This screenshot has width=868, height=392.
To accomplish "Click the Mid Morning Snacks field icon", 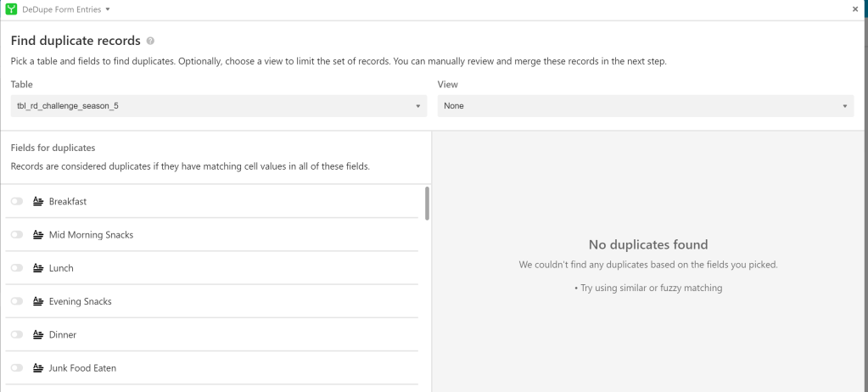I will click(x=38, y=235).
